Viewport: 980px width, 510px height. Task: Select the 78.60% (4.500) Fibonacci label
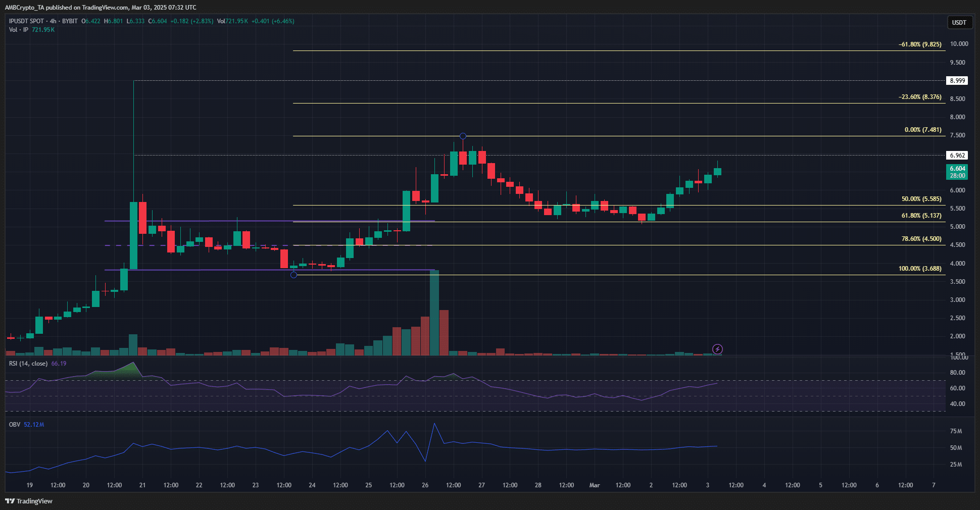coord(921,239)
